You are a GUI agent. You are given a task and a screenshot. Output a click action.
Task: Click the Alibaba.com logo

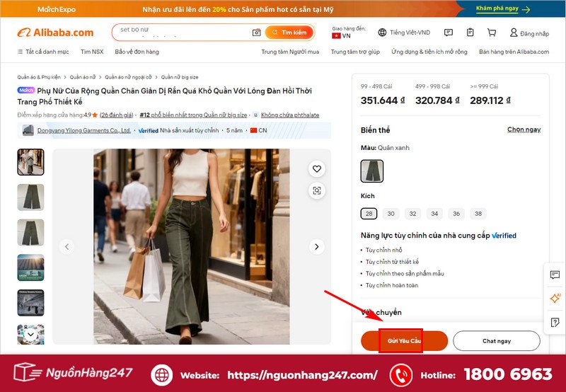click(x=55, y=33)
